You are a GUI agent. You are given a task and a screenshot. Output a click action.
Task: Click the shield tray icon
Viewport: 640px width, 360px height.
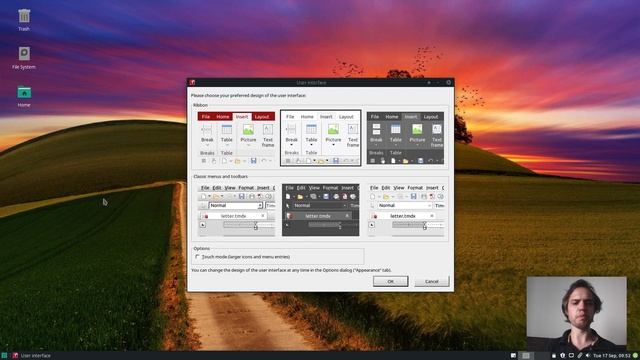(x=562, y=356)
